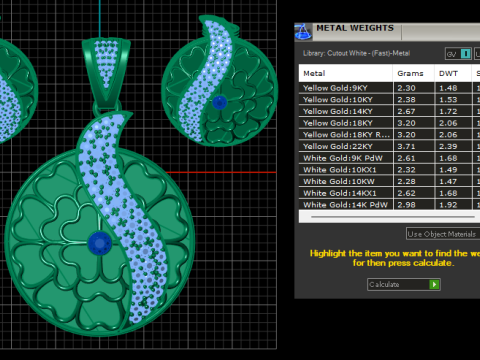Click the Library: Cutout White - (Fast)-Metal label
Viewport: 480px width, 360px height.
click(356, 53)
